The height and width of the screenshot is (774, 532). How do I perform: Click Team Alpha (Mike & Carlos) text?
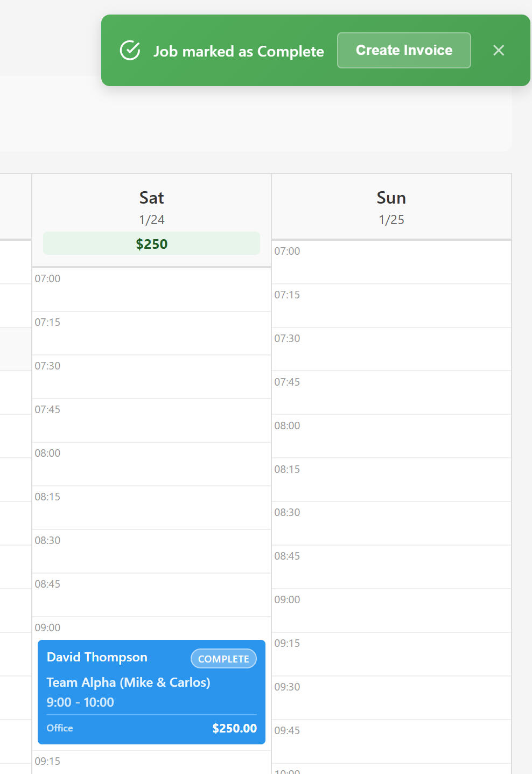(x=128, y=682)
